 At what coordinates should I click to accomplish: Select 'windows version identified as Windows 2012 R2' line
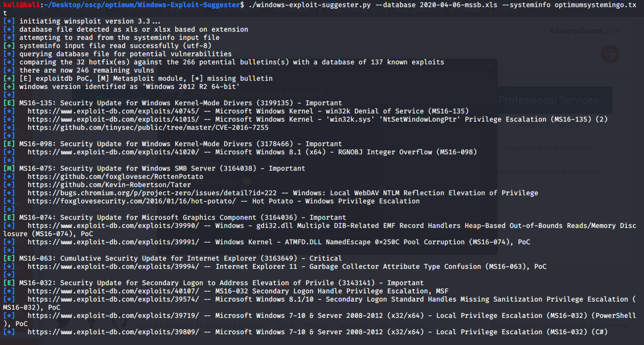(130, 86)
